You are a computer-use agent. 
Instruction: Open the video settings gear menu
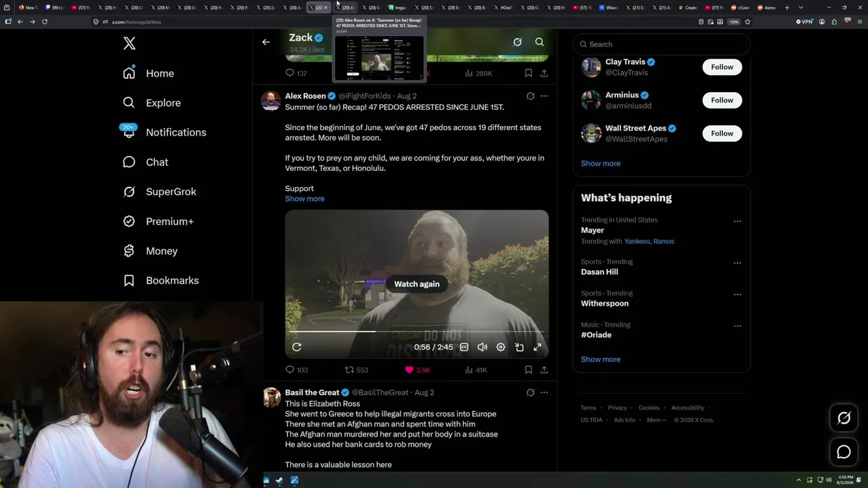500,347
